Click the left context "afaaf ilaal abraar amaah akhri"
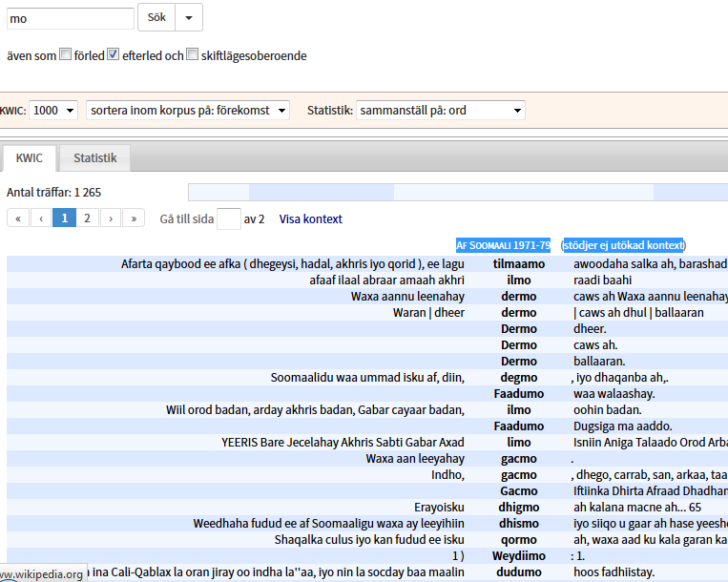 point(387,281)
